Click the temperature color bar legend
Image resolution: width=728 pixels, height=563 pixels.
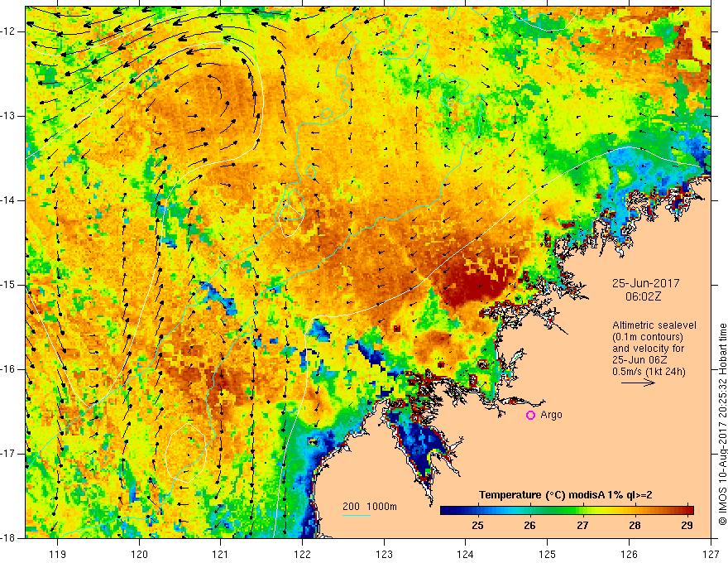coord(567,510)
